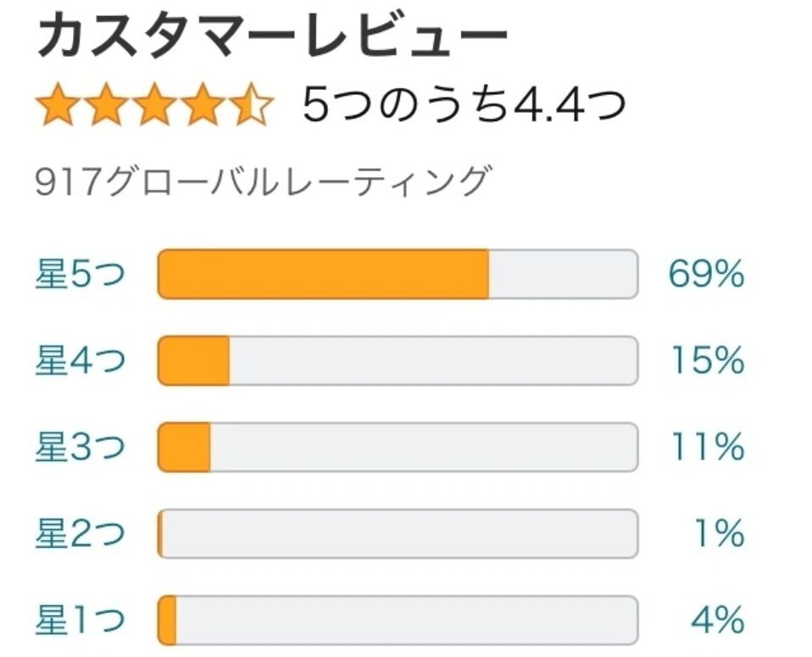Click the 917グローバルレーティング text
This screenshot has width=812, height=657.
[x=263, y=181]
